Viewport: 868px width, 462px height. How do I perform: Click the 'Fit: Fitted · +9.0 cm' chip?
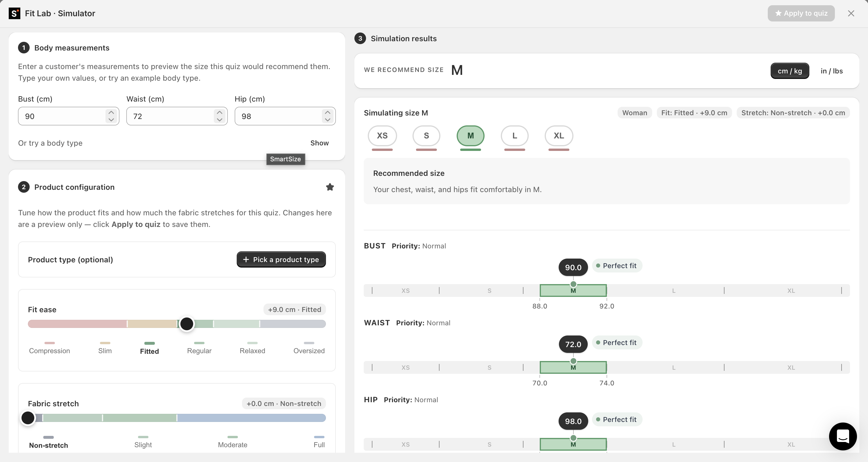pyautogui.click(x=694, y=113)
